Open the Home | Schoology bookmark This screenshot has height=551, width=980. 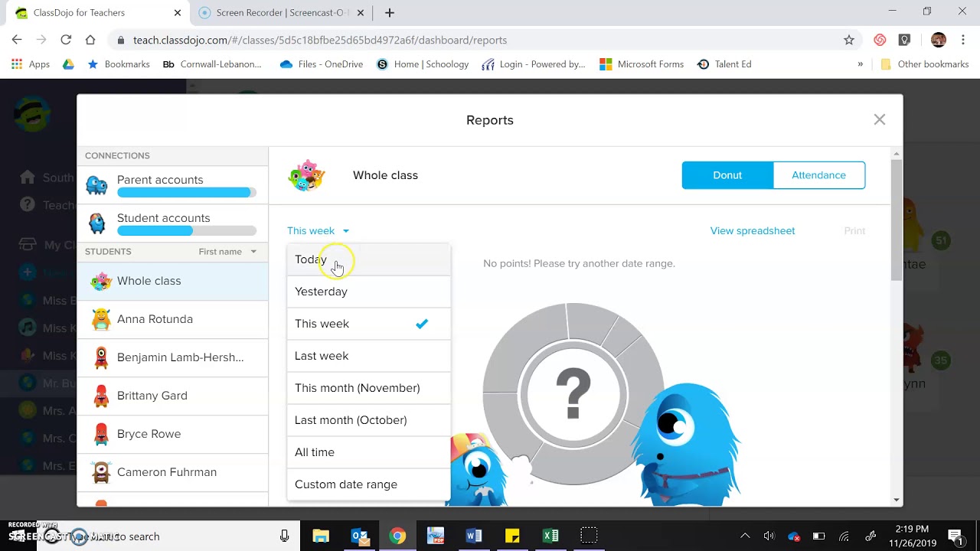(423, 64)
